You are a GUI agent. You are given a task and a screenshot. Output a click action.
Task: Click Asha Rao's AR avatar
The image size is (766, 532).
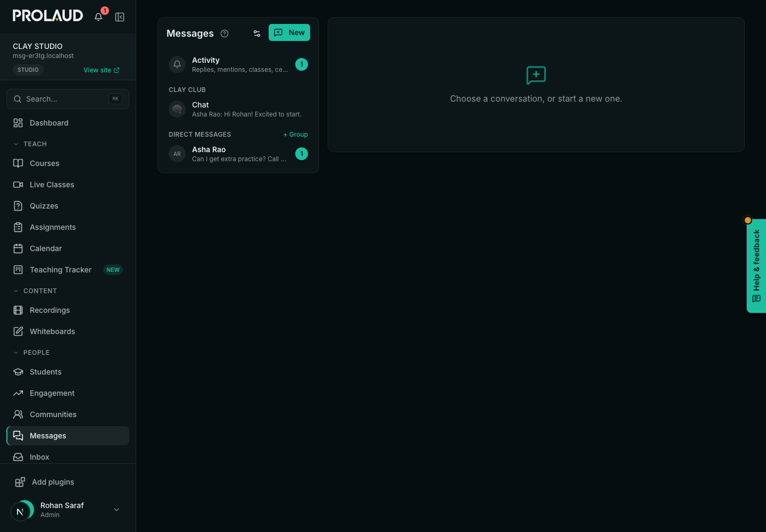(x=177, y=154)
